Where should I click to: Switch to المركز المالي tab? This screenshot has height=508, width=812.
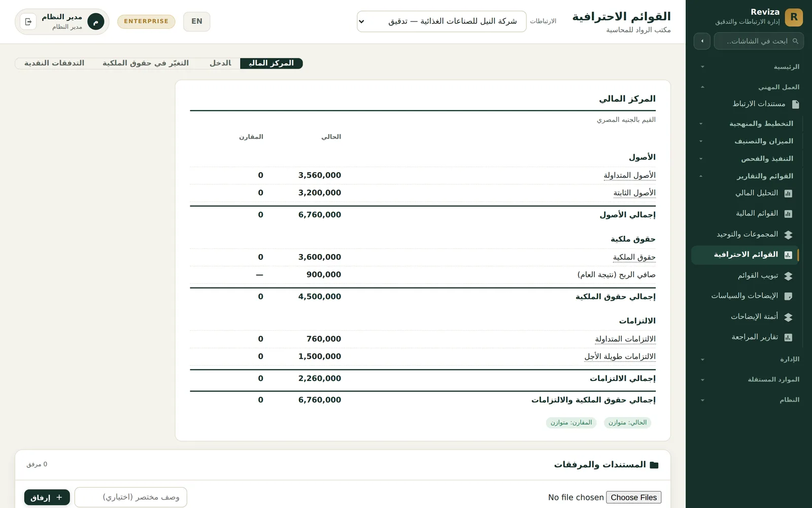pos(272,63)
